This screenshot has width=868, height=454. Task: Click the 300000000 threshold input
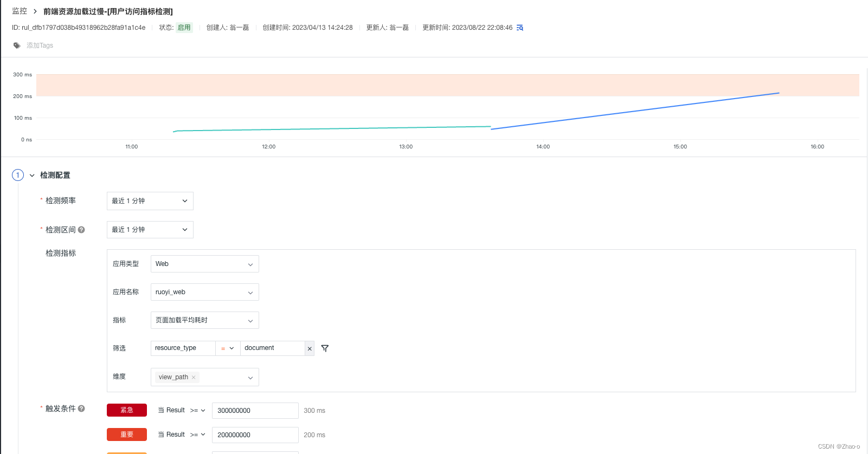(255, 411)
